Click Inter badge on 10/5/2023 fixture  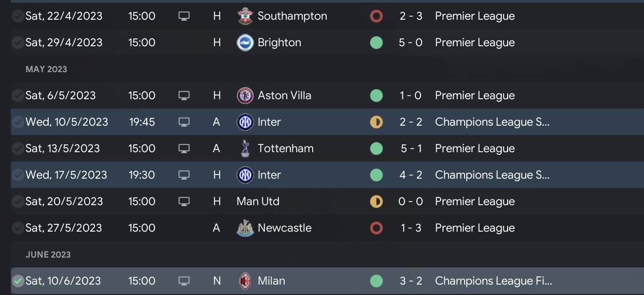(245, 122)
